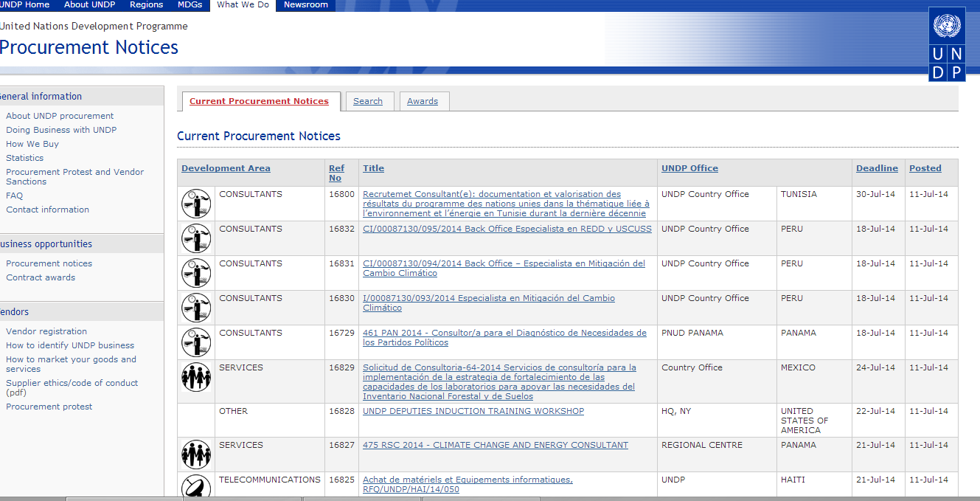
Task: Open the Newsroom menu item
Action: [306, 4]
